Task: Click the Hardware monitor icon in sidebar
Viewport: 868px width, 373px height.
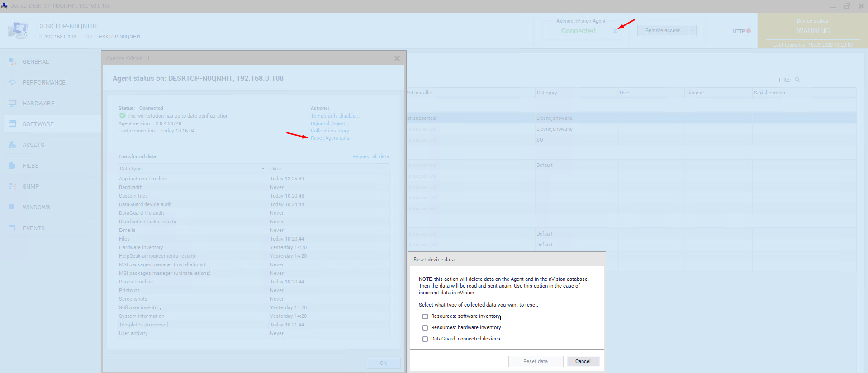Action: click(x=12, y=103)
